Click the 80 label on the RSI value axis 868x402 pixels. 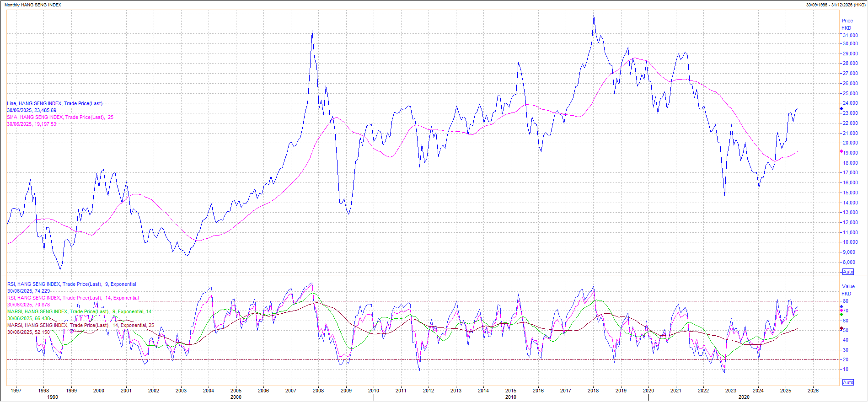coord(846,301)
